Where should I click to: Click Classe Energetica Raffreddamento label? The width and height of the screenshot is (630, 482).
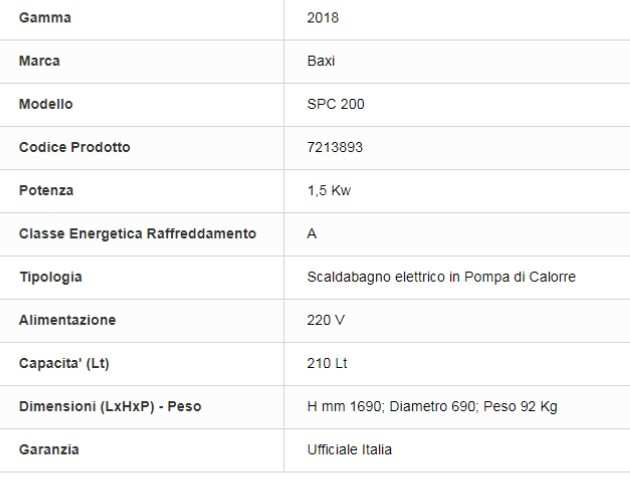pos(138,234)
